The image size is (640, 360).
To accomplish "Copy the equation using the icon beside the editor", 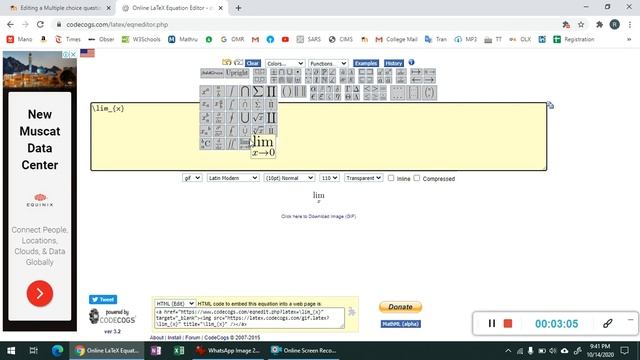I will pos(551,105).
